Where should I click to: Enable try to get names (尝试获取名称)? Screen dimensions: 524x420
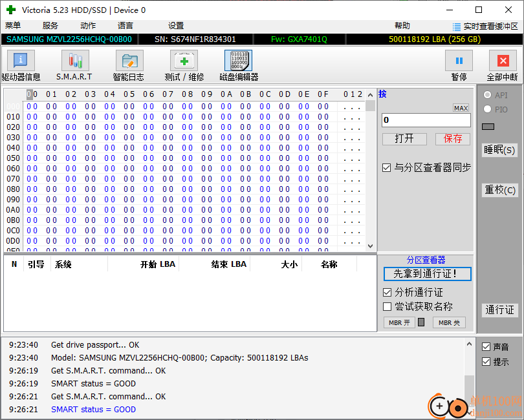pyautogui.click(x=387, y=306)
